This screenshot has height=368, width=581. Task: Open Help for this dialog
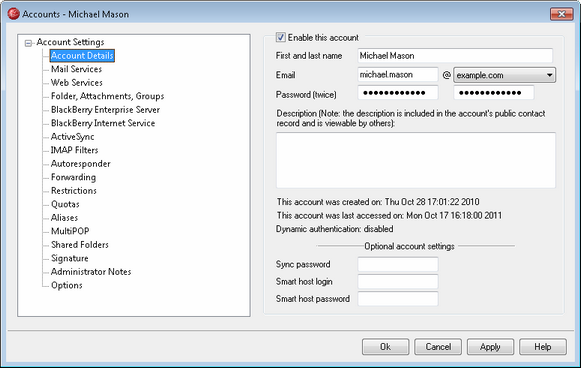pos(543,347)
